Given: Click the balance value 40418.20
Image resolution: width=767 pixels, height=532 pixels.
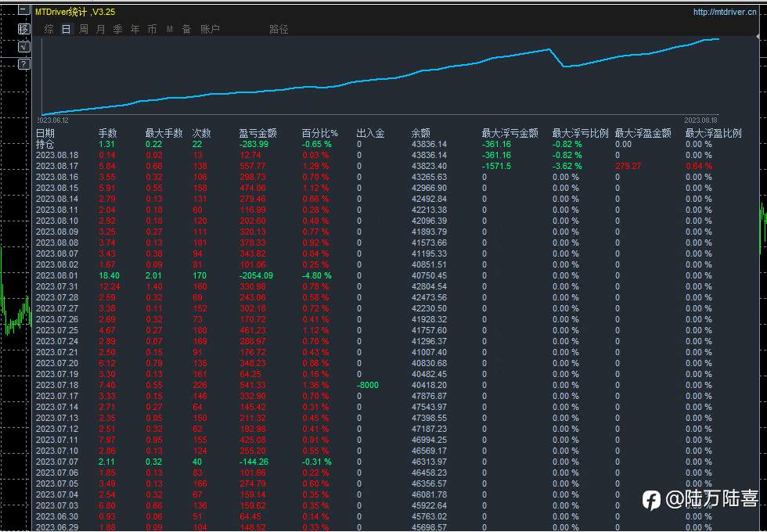Looking at the screenshot, I should 429,385.
